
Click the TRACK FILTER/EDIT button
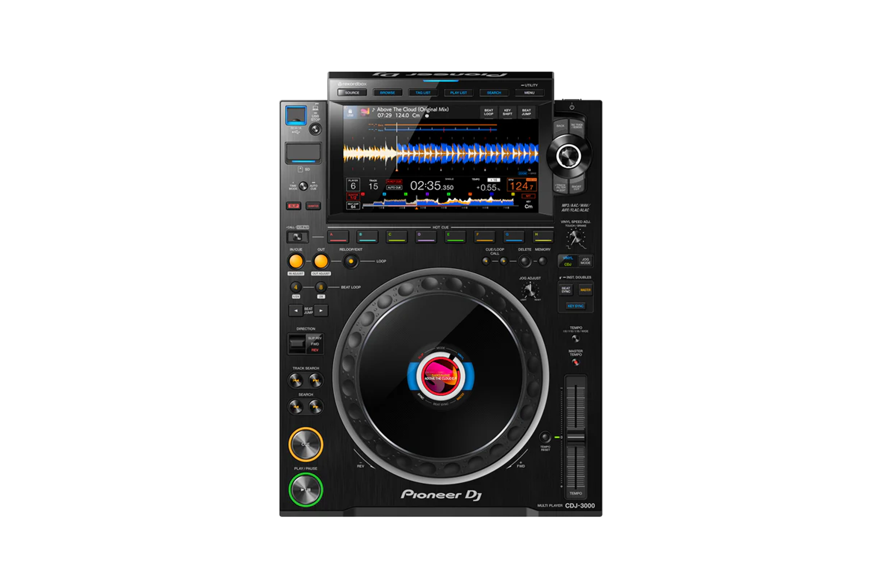click(561, 187)
